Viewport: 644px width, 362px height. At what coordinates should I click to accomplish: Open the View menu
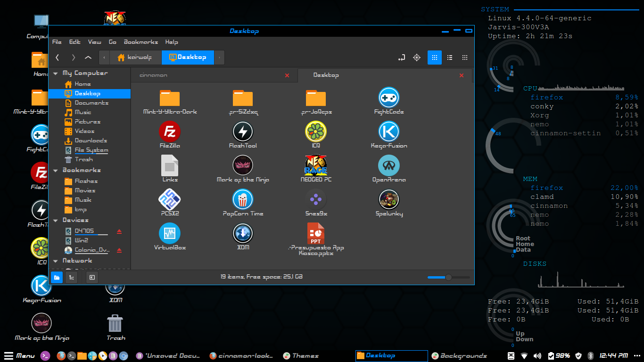tap(95, 42)
